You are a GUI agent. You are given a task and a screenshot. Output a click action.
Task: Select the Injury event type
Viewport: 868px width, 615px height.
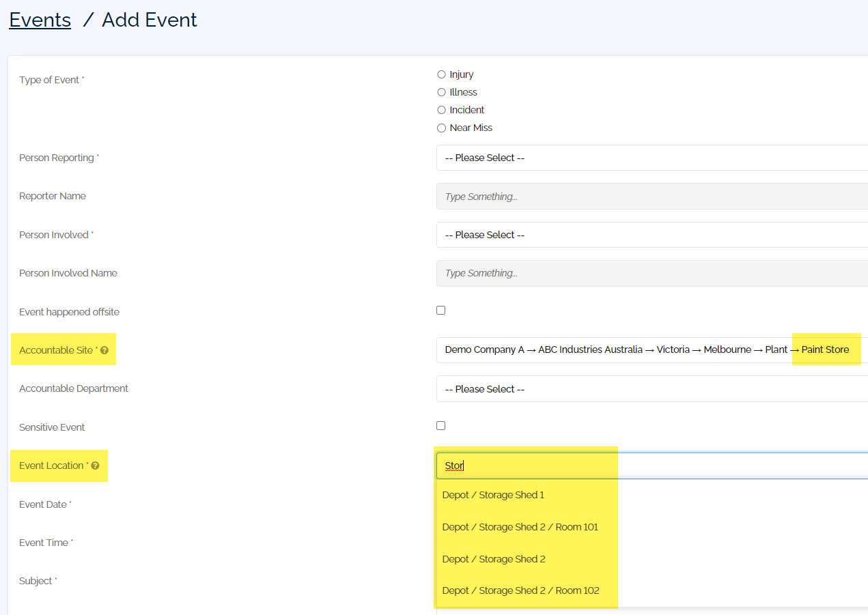tap(441, 74)
